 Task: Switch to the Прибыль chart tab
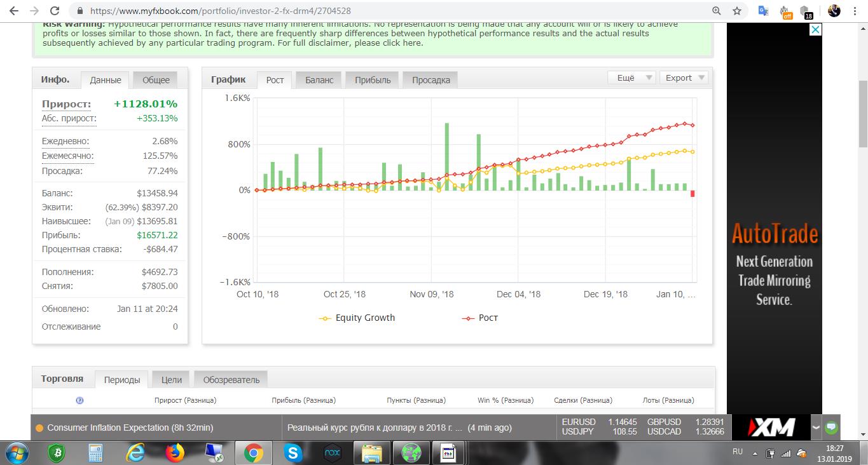[373, 80]
